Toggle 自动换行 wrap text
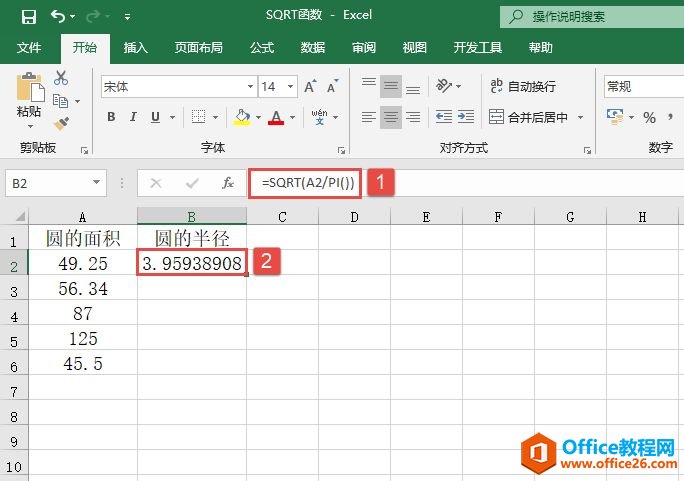684x481 pixels. click(x=522, y=86)
